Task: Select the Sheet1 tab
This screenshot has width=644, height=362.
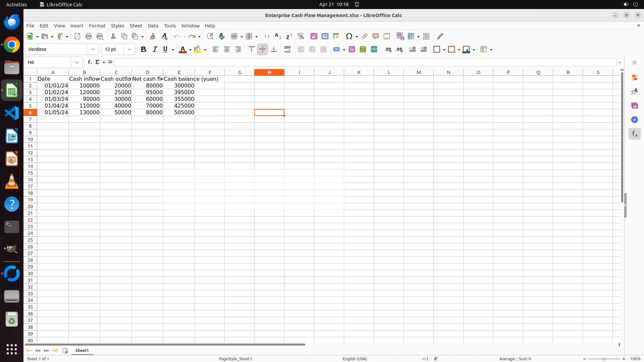Action: coord(82,350)
